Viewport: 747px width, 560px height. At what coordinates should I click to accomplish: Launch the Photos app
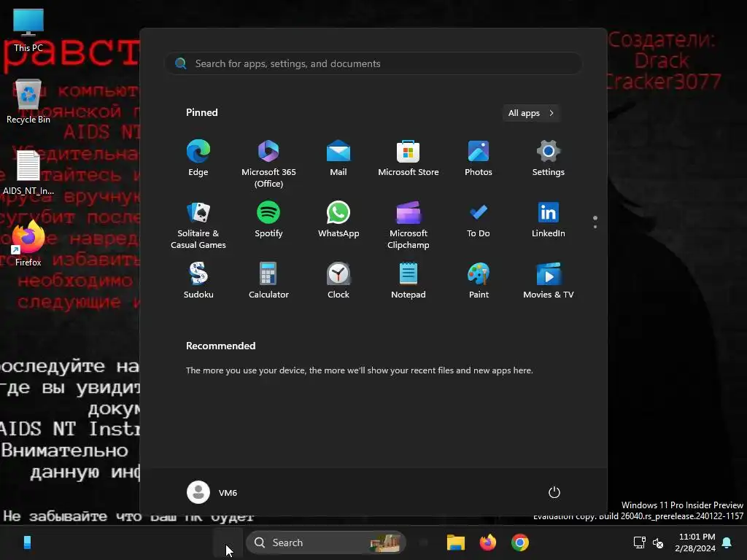pos(479,158)
